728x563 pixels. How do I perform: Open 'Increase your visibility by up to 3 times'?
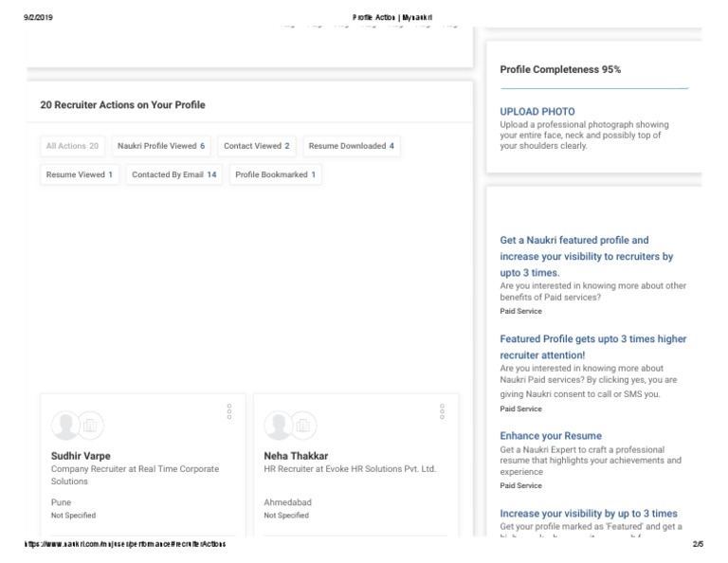coord(588,513)
